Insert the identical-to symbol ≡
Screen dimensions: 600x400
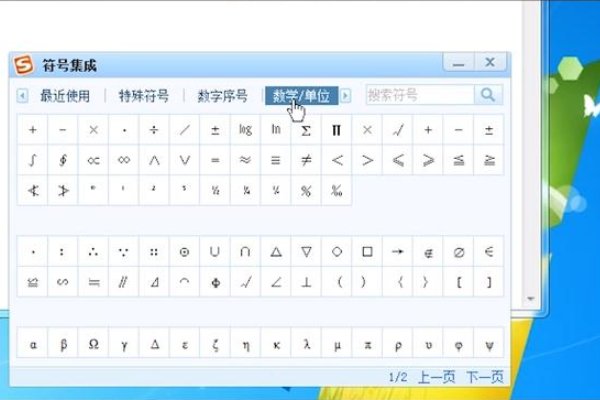[276, 160]
